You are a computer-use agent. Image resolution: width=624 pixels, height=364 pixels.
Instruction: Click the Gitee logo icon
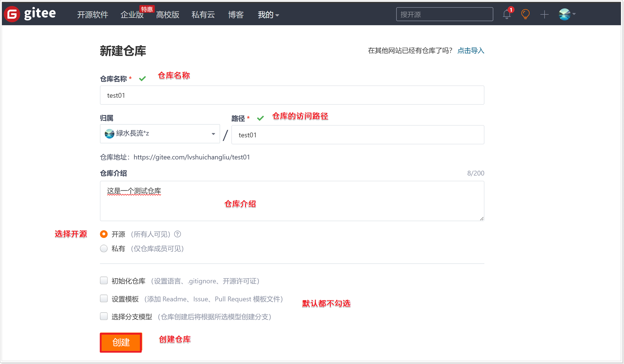[12, 14]
